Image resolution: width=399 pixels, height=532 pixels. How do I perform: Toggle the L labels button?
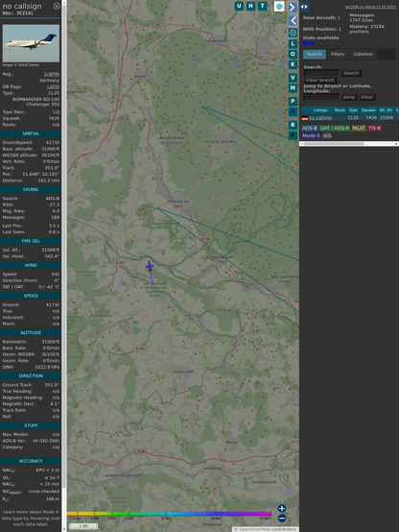(293, 43)
